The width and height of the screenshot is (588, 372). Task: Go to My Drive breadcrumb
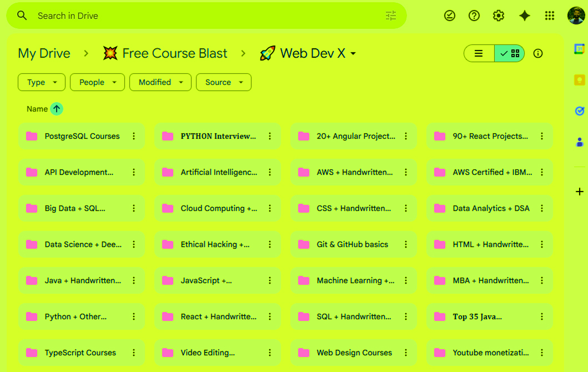pyautogui.click(x=44, y=54)
